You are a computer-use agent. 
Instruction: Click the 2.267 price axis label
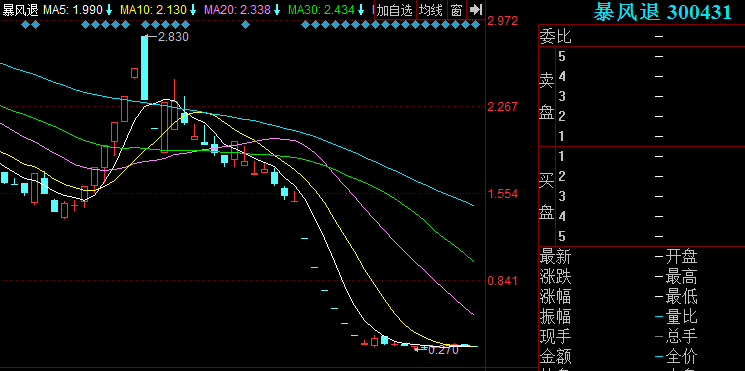pos(503,107)
